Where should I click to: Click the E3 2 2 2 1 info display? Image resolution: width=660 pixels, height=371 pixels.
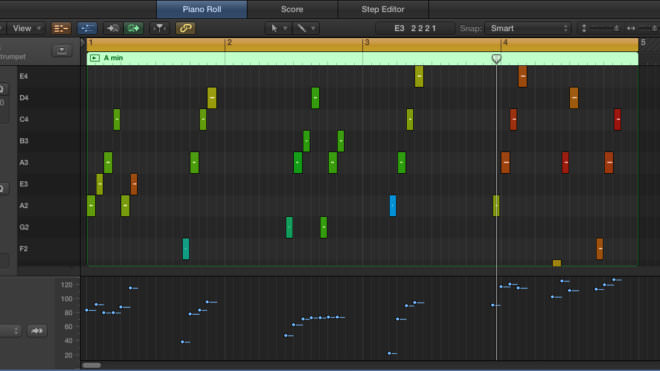pyautogui.click(x=415, y=28)
